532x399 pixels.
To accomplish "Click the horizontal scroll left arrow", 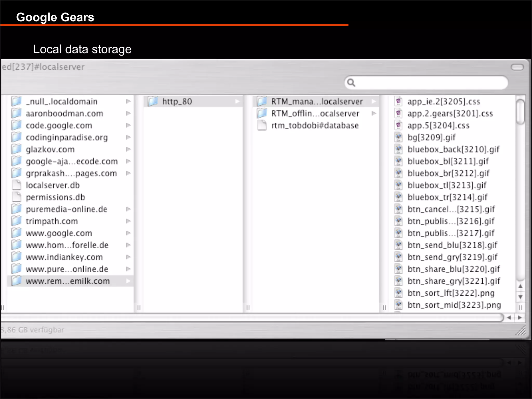I will click(509, 317).
